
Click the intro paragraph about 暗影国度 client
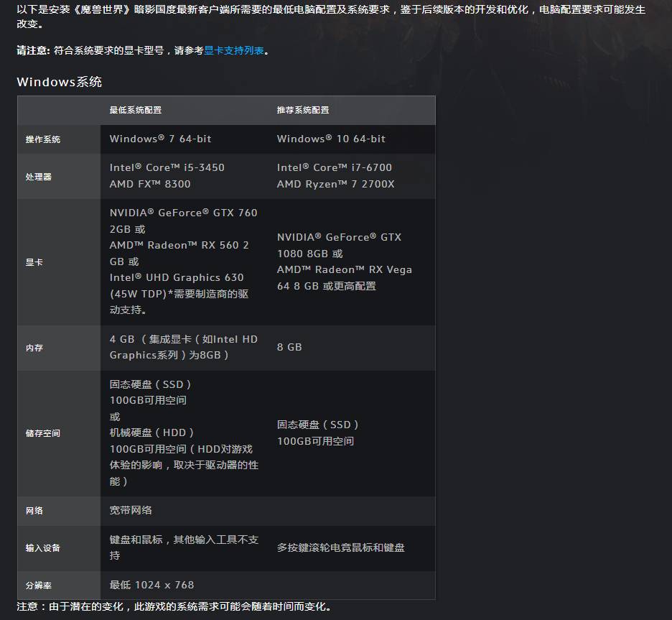point(331,17)
